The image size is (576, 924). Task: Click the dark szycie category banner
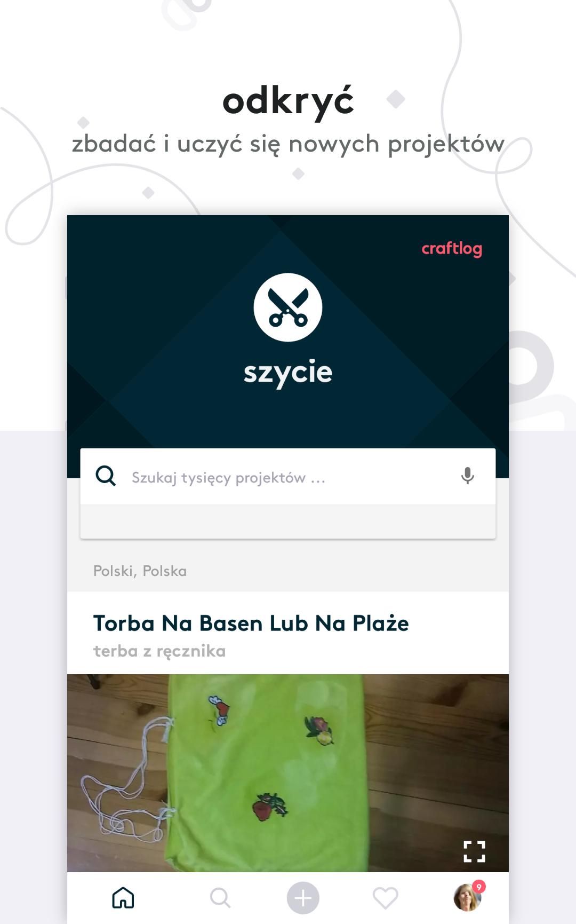pos(288,331)
